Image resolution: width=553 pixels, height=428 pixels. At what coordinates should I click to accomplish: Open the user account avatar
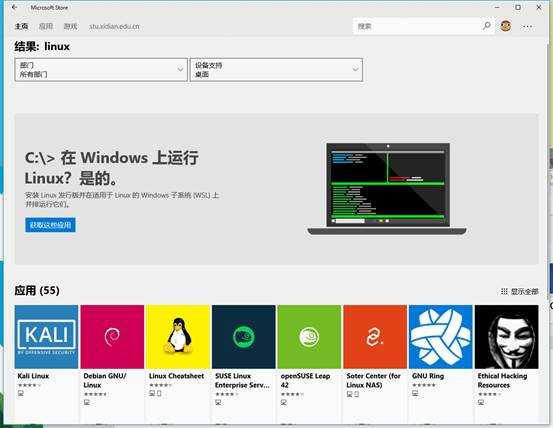(505, 26)
